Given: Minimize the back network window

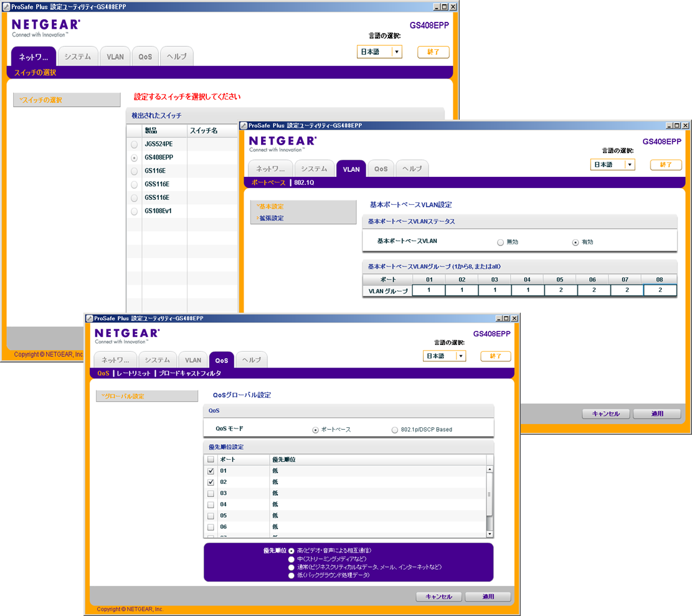Looking at the screenshot, I should pos(437,7).
